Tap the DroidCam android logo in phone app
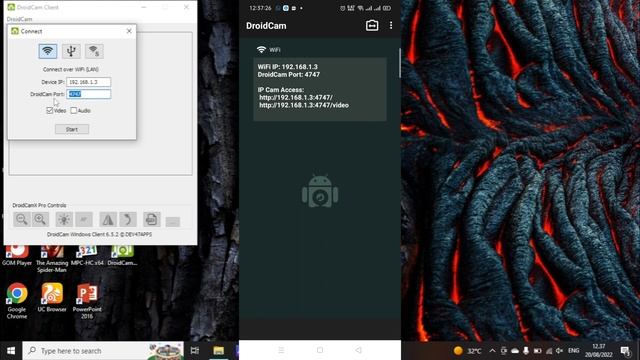 (320, 191)
